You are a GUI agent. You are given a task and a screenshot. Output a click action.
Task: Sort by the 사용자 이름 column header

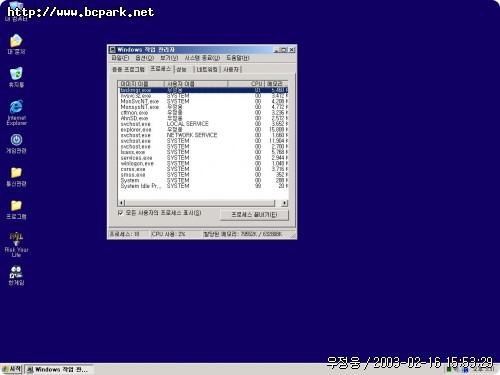click(x=196, y=84)
